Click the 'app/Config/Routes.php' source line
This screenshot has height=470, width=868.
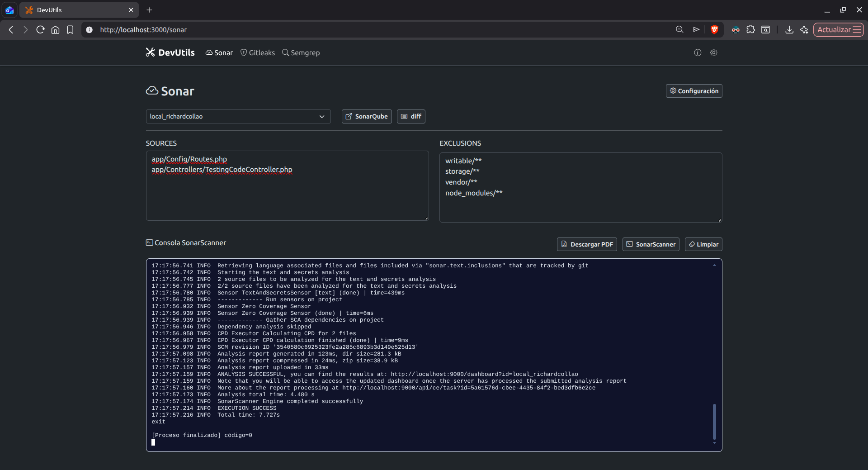pyautogui.click(x=189, y=159)
